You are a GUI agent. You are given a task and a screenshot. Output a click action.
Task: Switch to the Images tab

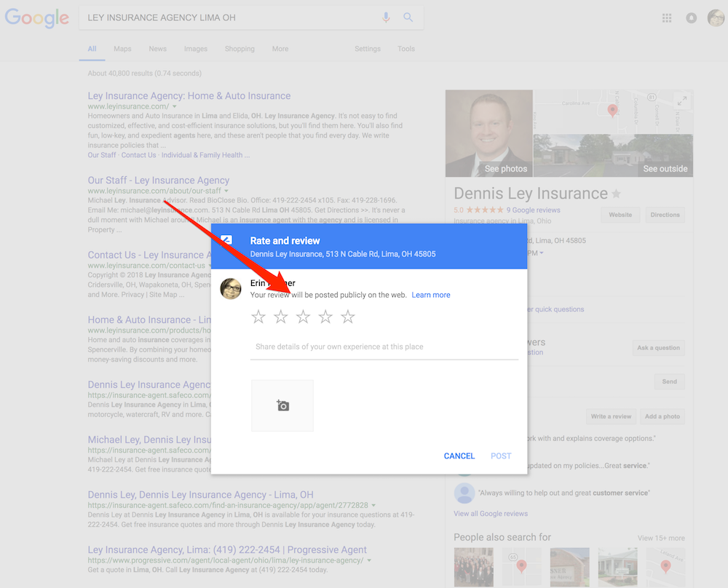tap(195, 49)
